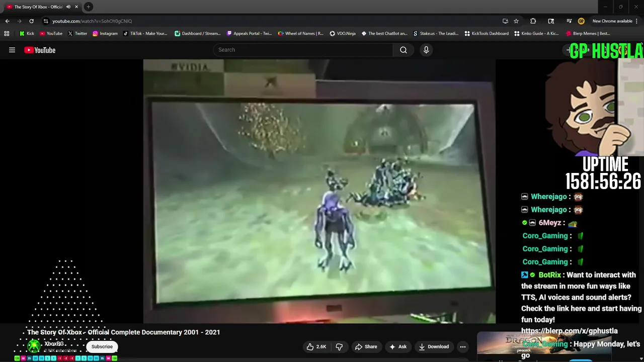Screen dimensions: 644x362
Task: Subscribe to the XboxBG channel
Action: pyautogui.click(x=102, y=346)
